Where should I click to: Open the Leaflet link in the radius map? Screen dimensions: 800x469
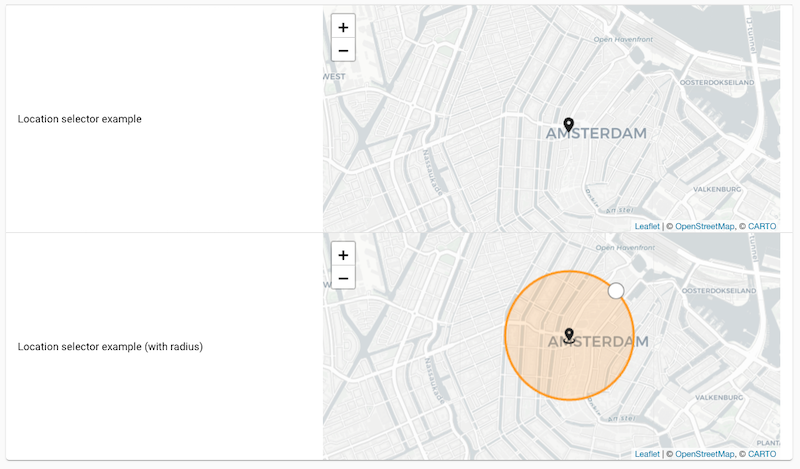647,454
